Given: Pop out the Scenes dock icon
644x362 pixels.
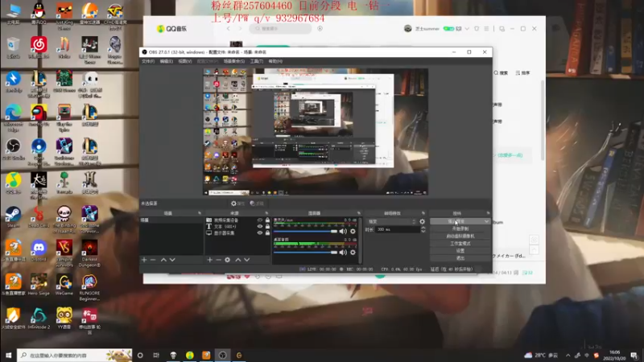Looking at the screenshot, I should coord(200,213).
